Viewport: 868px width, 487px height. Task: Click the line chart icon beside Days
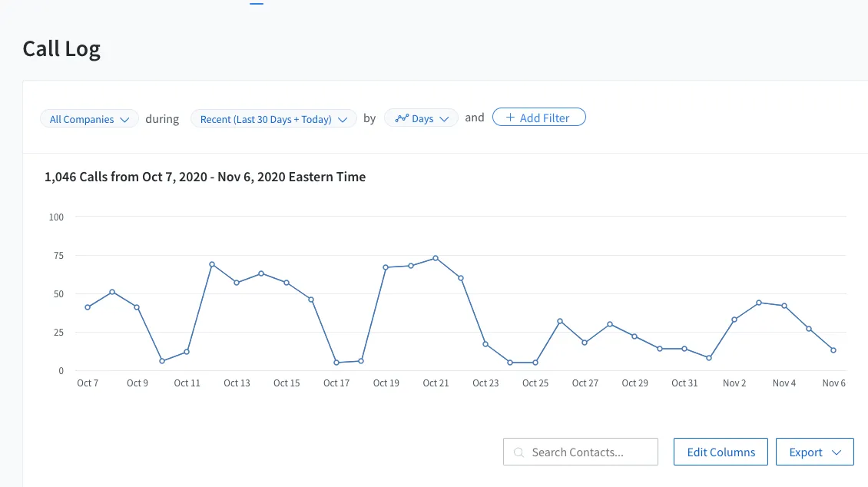(x=401, y=118)
